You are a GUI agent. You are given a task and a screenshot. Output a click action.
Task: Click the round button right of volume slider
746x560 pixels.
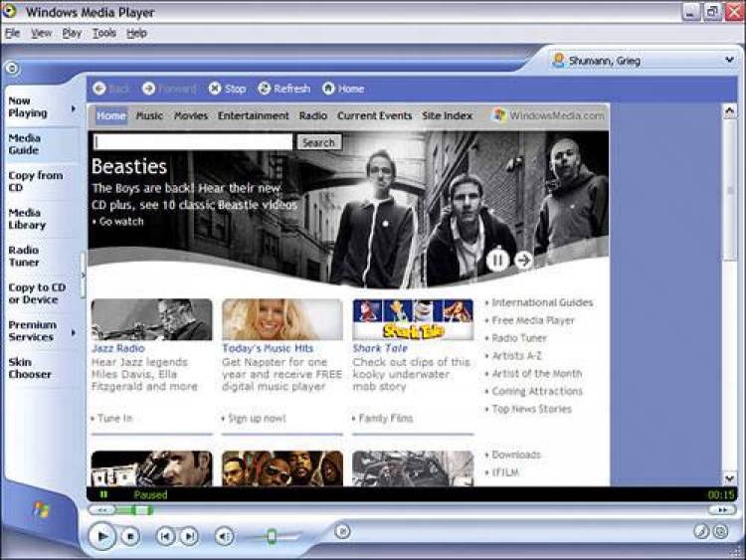(342, 531)
